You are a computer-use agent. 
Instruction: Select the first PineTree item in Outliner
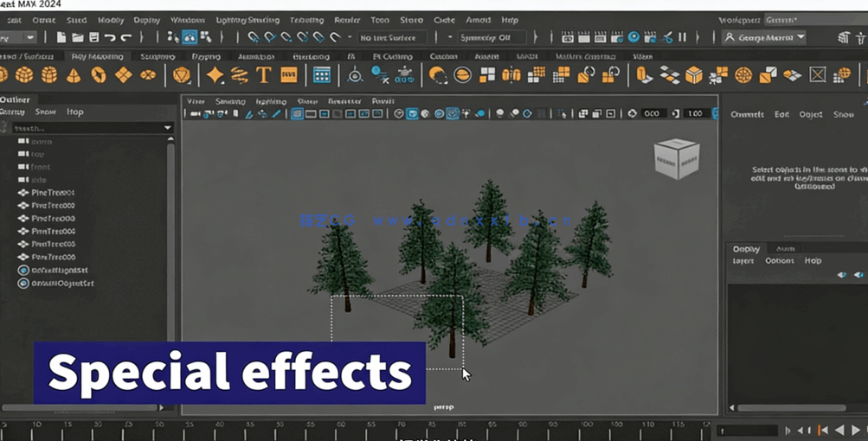point(53,193)
